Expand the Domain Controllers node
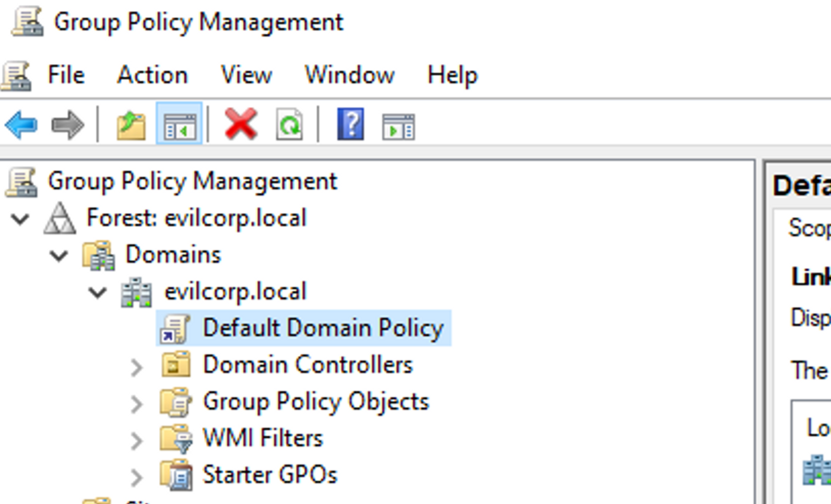The width and height of the screenshot is (831, 504). click(x=136, y=367)
